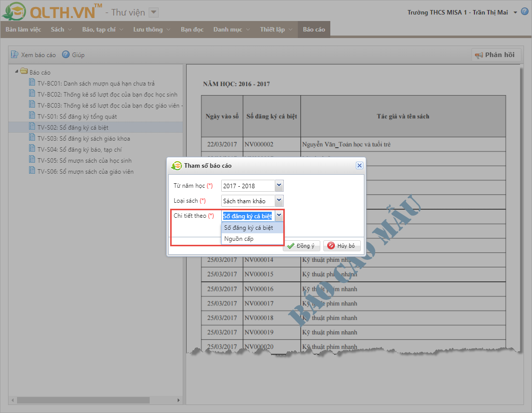Choose Sổ đăng ký cá biệt option in list

pos(252,228)
